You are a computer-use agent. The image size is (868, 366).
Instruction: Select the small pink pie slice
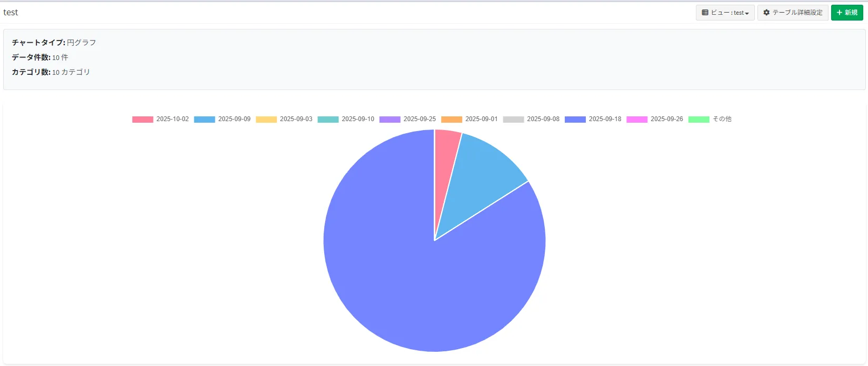click(445, 153)
